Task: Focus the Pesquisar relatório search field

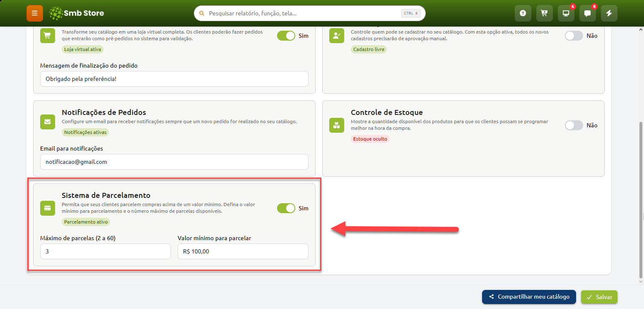Action: (x=309, y=13)
